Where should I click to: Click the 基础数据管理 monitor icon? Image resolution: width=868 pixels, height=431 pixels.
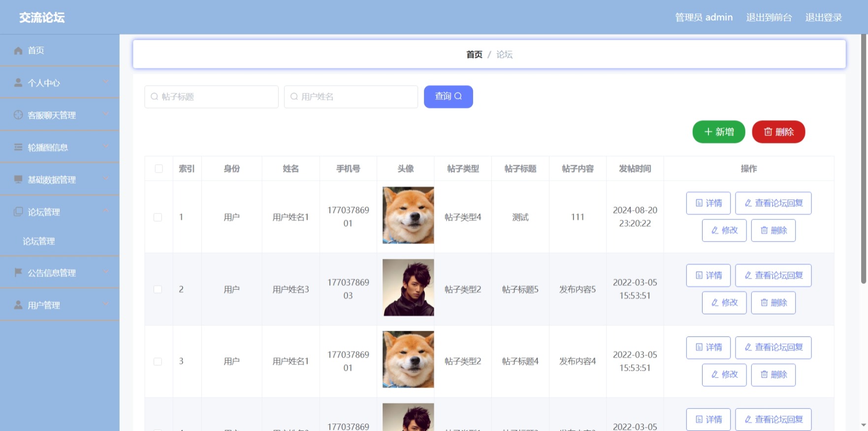click(x=18, y=179)
